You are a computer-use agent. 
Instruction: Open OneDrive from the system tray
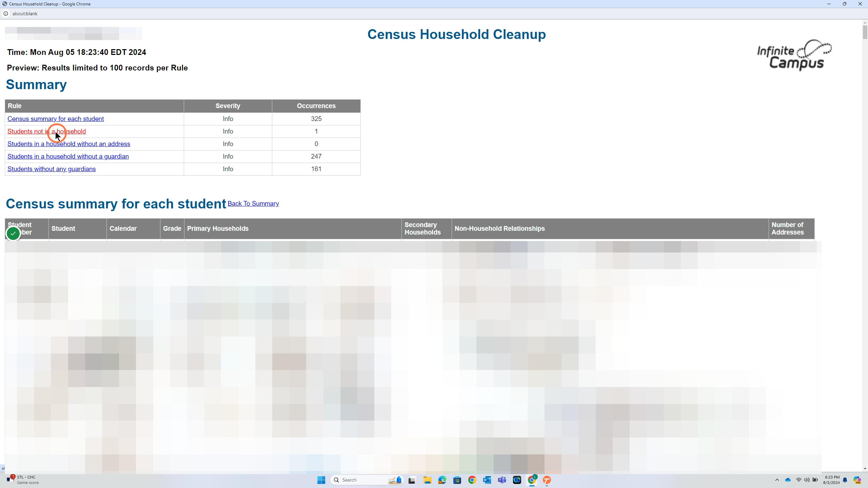[788, 480]
